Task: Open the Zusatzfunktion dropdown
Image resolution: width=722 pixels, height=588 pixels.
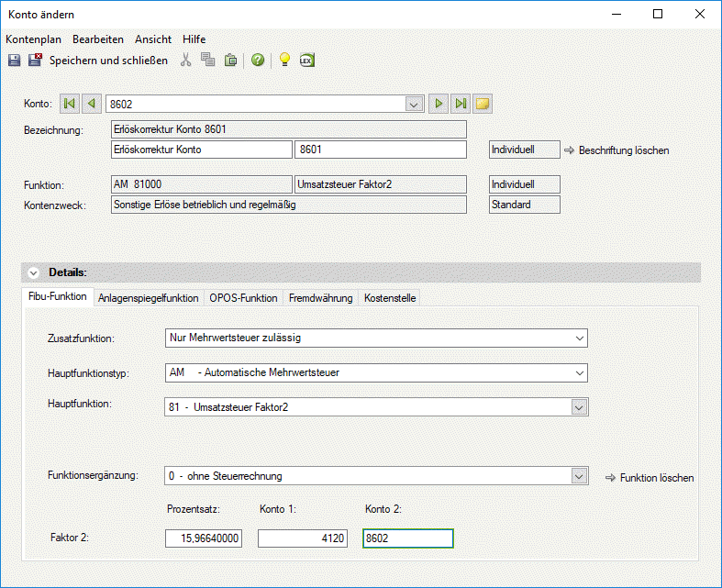Action: (x=578, y=338)
